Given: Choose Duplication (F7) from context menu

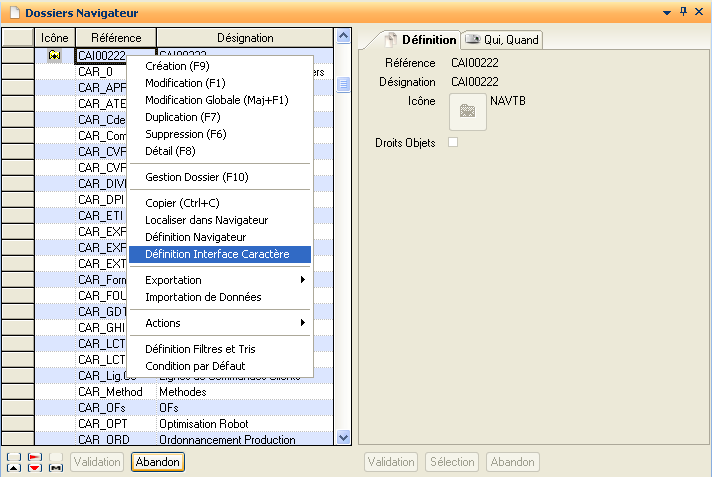Looking at the screenshot, I should coord(183,117).
